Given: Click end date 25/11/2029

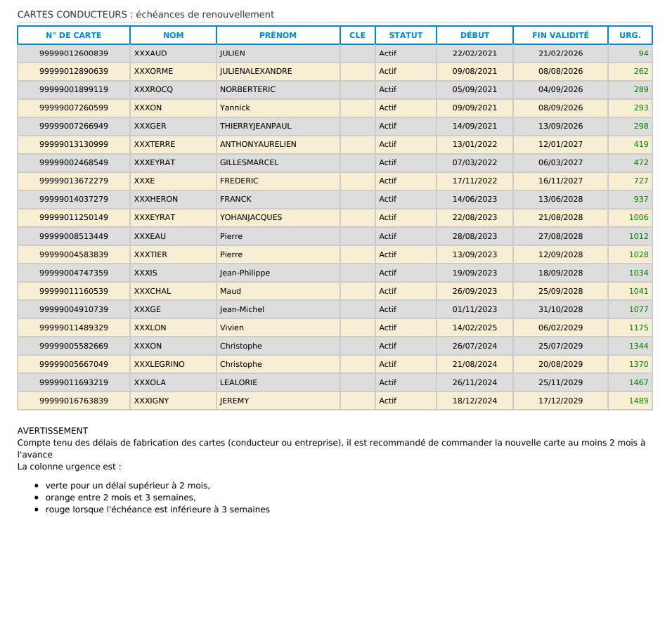Looking at the screenshot, I should coord(560,382).
